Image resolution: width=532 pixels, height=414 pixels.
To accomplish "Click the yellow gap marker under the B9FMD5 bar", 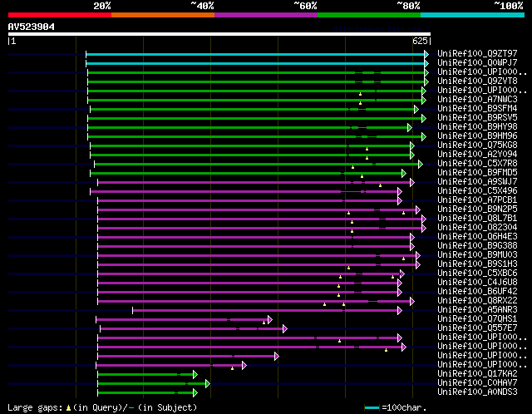I will pyautogui.click(x=362, y=176).
